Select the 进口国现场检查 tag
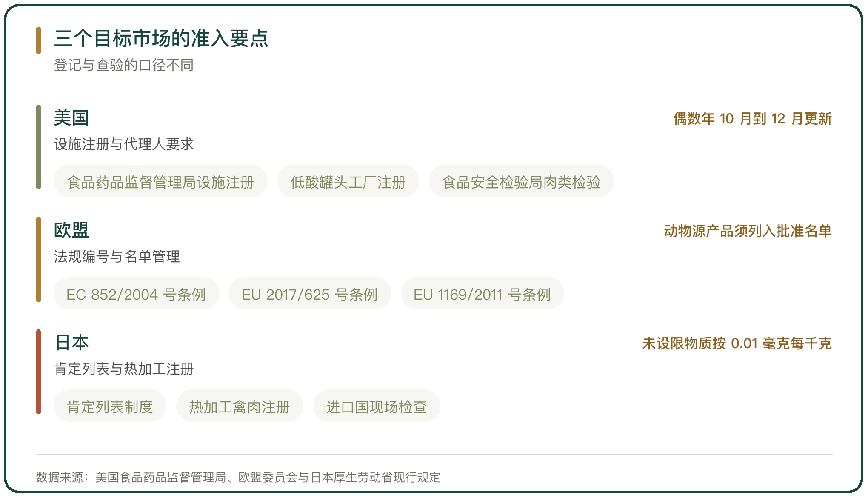 [x=377, y=406]
